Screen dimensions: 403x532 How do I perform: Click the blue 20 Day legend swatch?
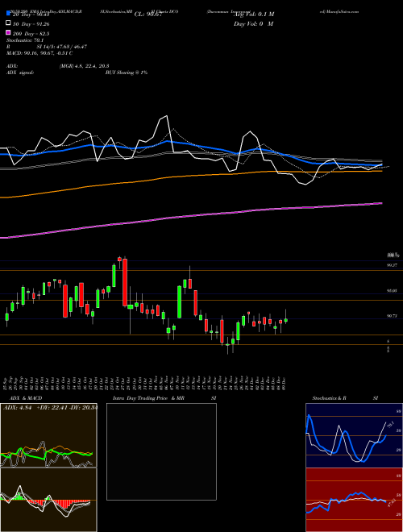8,14
